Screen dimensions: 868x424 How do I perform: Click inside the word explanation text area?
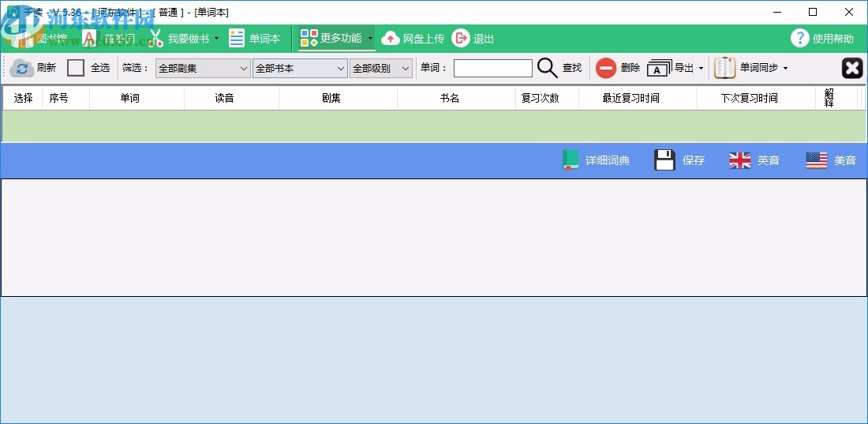[434, 237]
